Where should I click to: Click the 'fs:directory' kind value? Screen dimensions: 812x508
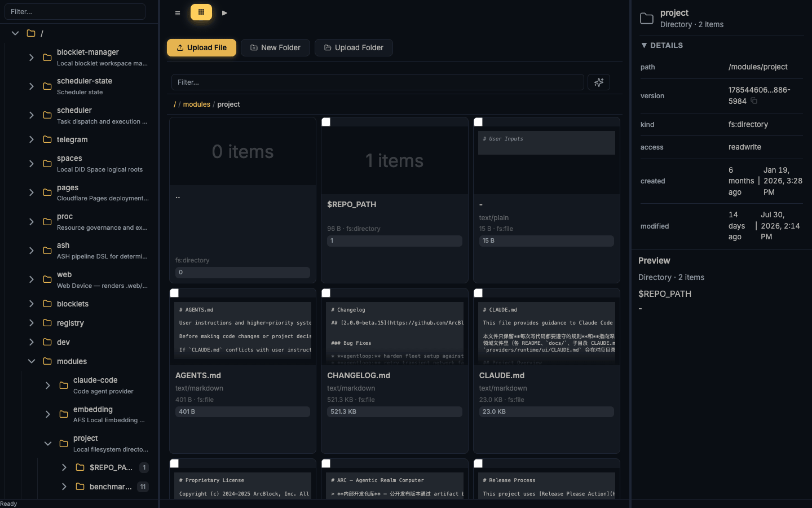tap(748, 124)
